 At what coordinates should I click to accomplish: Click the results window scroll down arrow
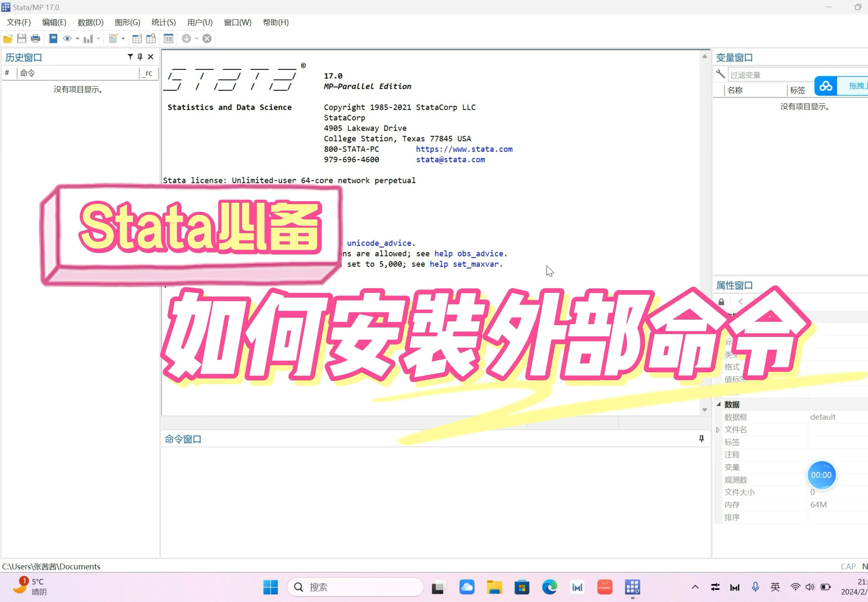[x=704, y=410]
